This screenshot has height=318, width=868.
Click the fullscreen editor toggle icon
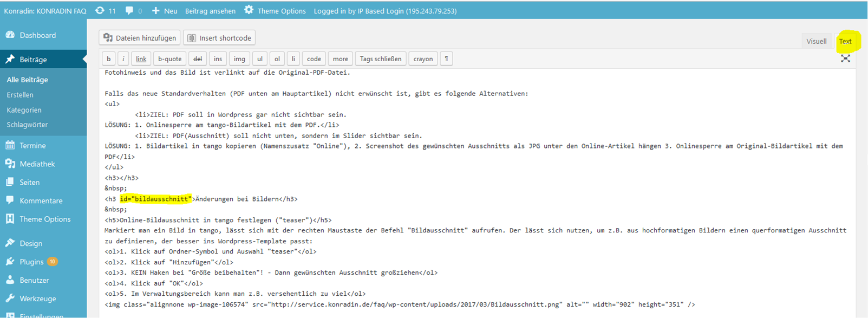[x=845, y=59]
